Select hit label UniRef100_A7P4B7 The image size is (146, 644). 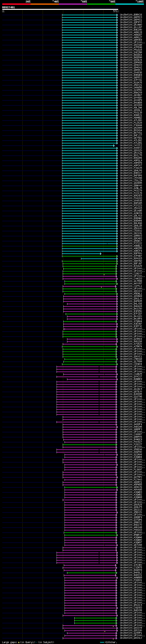click(131, 256)
